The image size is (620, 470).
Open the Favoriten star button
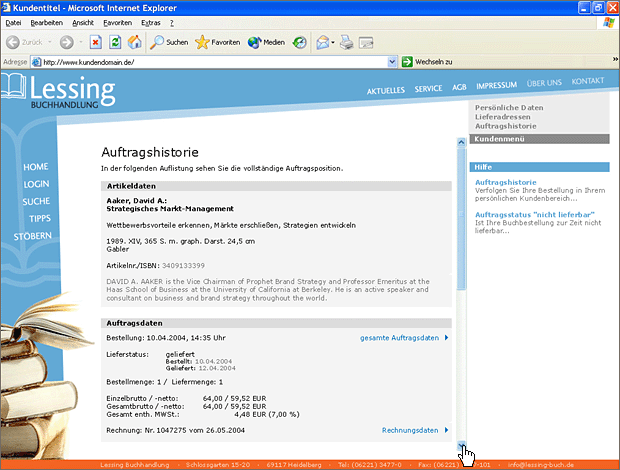tap(217, 42)
